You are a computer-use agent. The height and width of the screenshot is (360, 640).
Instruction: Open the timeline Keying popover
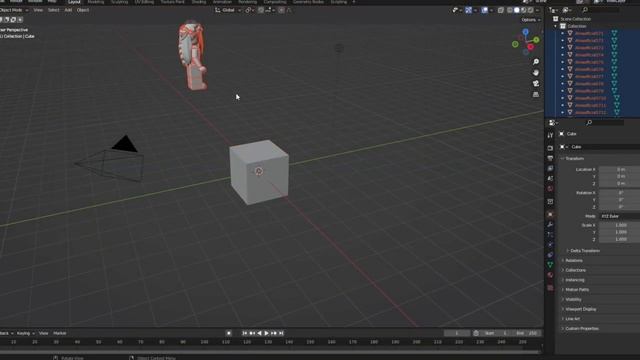25,333
